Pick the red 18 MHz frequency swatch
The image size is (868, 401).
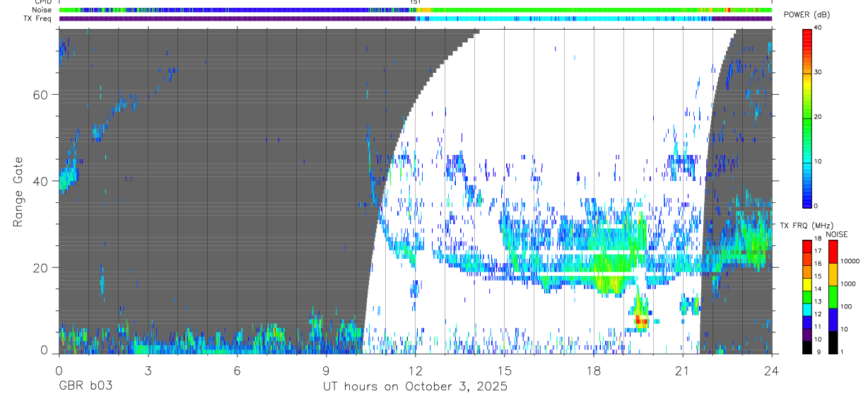pyautogui.click(x=807, y=245)
